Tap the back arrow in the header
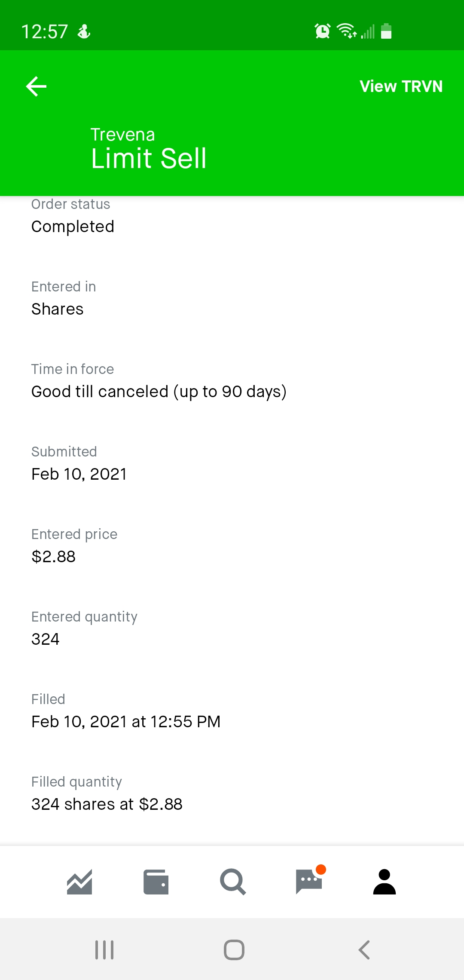Screen dimensions: 464x980 coord(37,86)
